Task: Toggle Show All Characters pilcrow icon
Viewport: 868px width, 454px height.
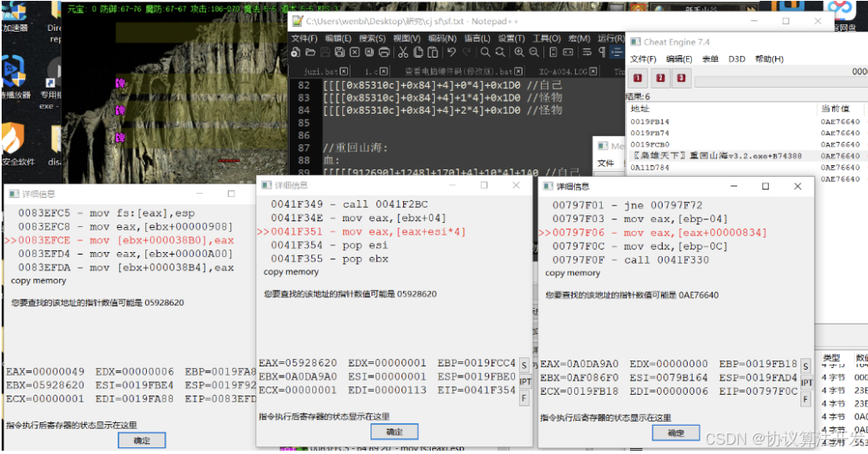Action: pyautogui.click(x=602, y=52)
